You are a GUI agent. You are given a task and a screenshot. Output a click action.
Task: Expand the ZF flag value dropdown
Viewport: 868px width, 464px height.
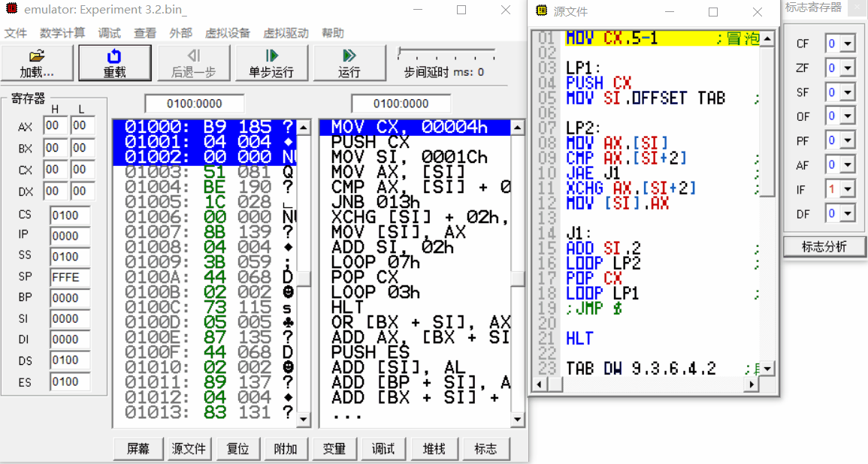[x=848, y=68]
